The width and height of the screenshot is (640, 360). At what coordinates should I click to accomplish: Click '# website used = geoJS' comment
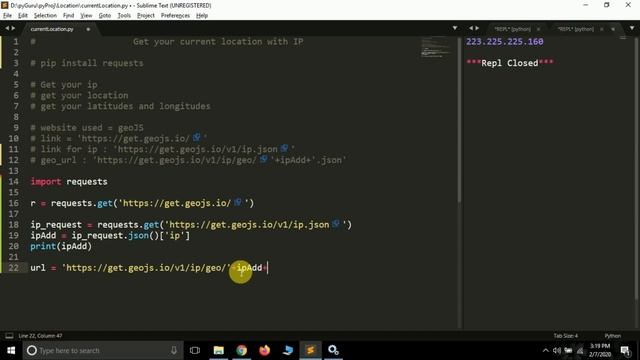pos(87,128)
